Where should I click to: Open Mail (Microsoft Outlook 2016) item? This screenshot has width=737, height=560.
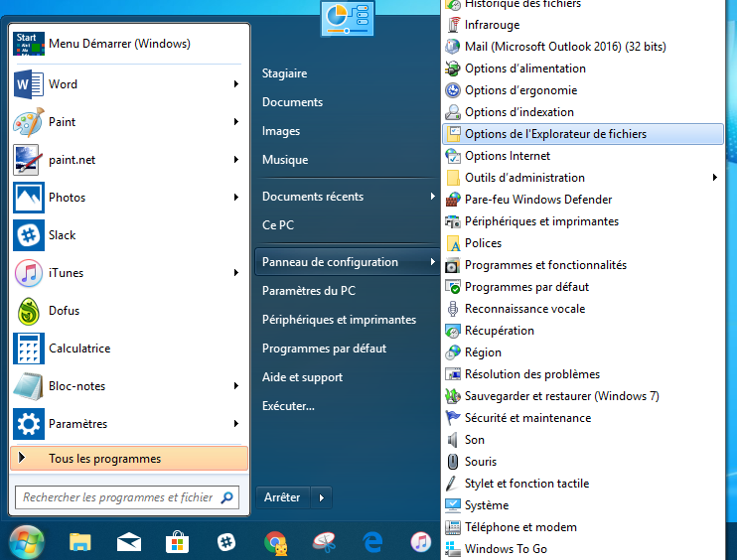click(583, 47)
